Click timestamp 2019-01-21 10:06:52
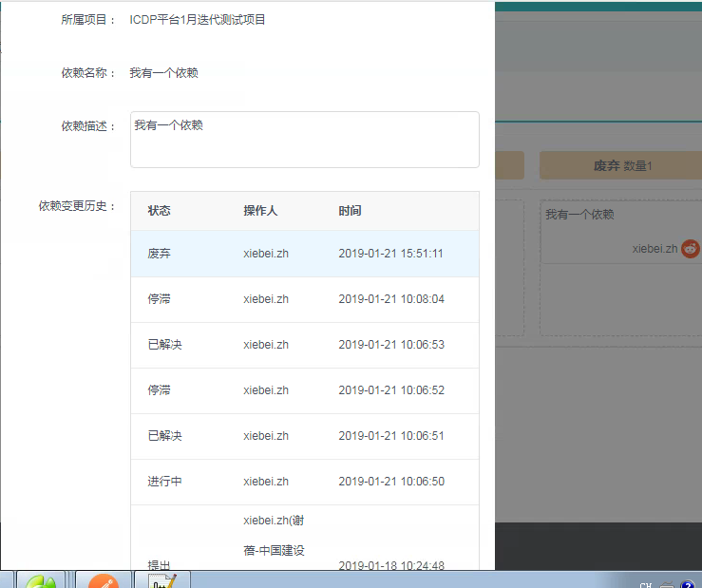The height and width of the screenshot is (588, 702). point(391,390)
